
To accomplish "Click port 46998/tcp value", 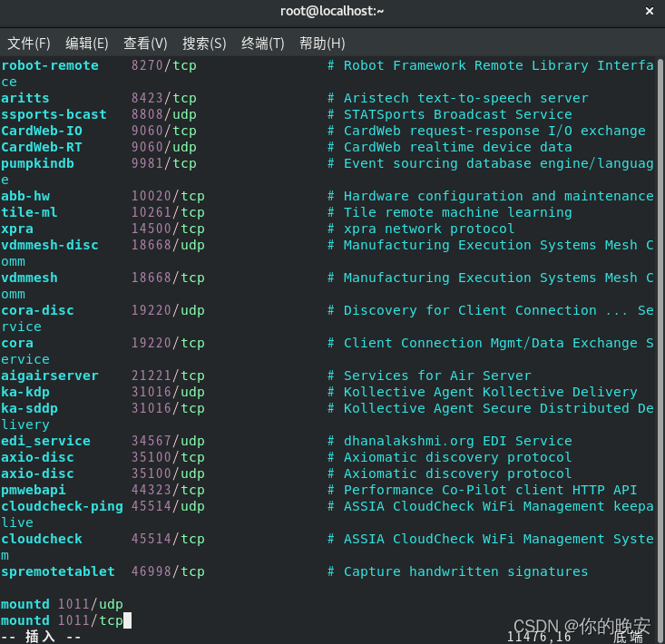I will point(168,571).
